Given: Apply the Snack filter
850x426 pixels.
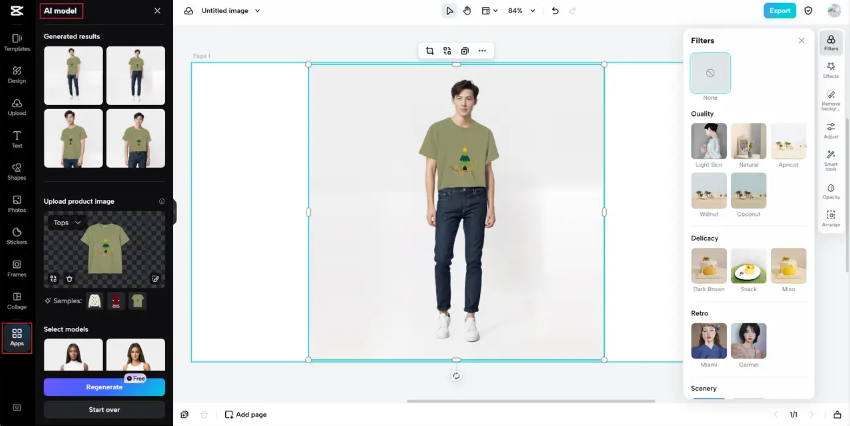Looking at the screenshot, I should [x=749, y=266].
